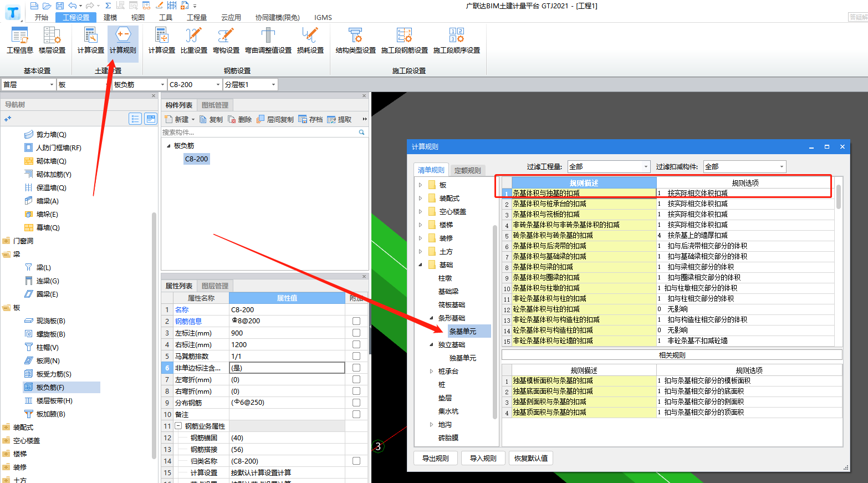This screenshot has width=868, height=483.
Task: Open 楼层设置 floor settings tool
Action: (52, 40)
